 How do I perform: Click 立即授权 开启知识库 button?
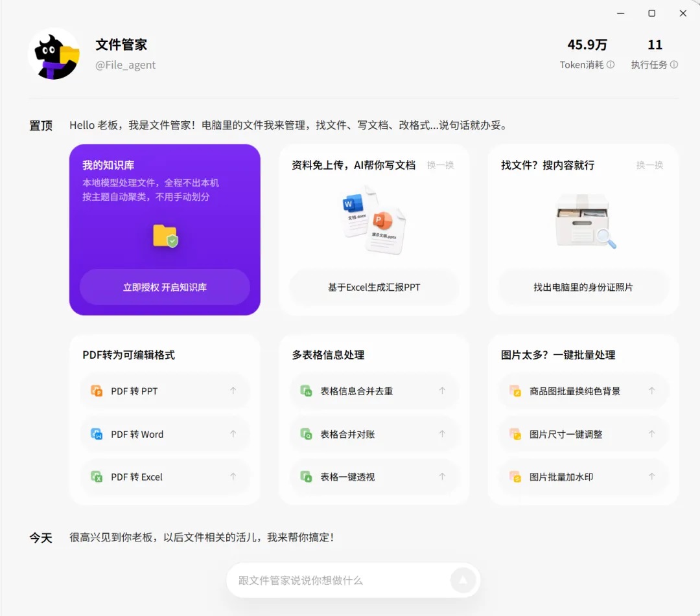point(165,287)
